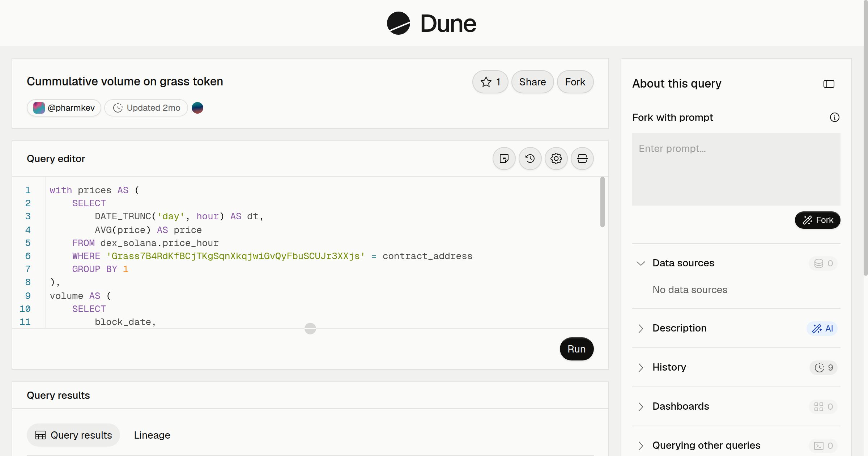Viewport: 868px width, 456px height.
Task: Click the page vertical scrollbar
Action: [865, 138]
